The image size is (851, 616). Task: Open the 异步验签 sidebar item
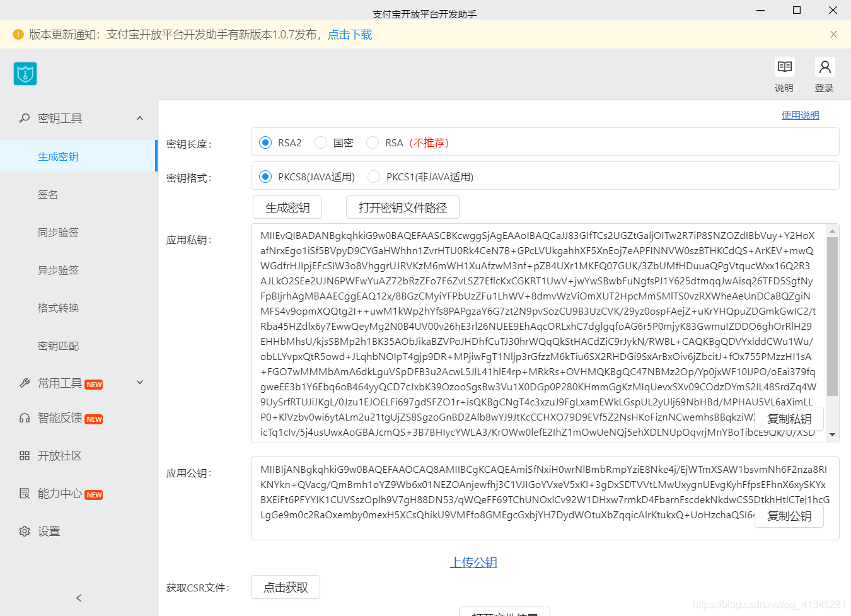pos(58,270)
